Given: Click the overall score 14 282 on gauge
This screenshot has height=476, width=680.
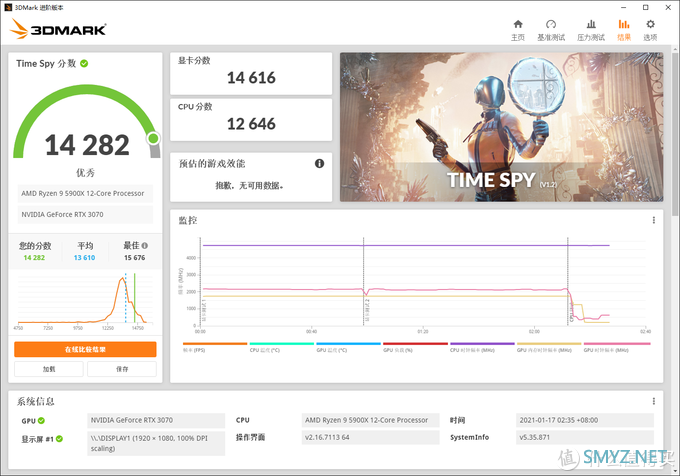Looking at the screenshot, I should (x=87, y=145).
